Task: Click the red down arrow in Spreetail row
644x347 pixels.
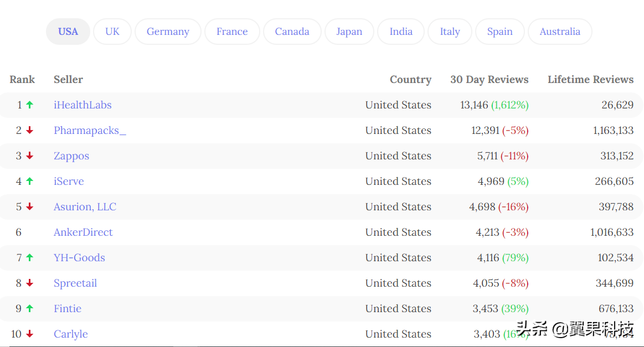Action: click(29, 283)
